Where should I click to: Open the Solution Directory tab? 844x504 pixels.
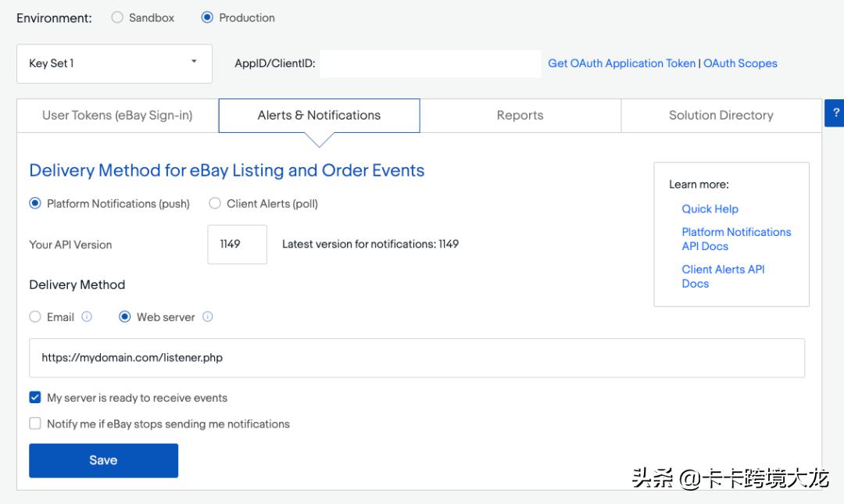721,116
